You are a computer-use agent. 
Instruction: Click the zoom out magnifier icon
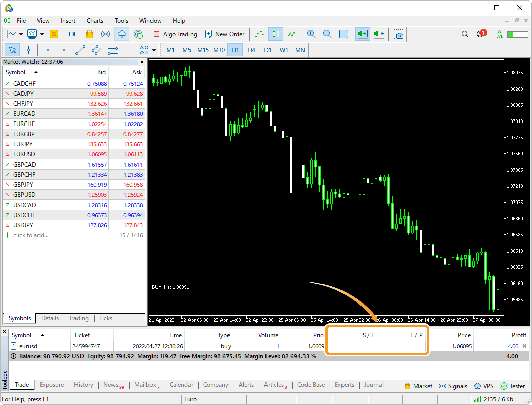click(327, 34)
